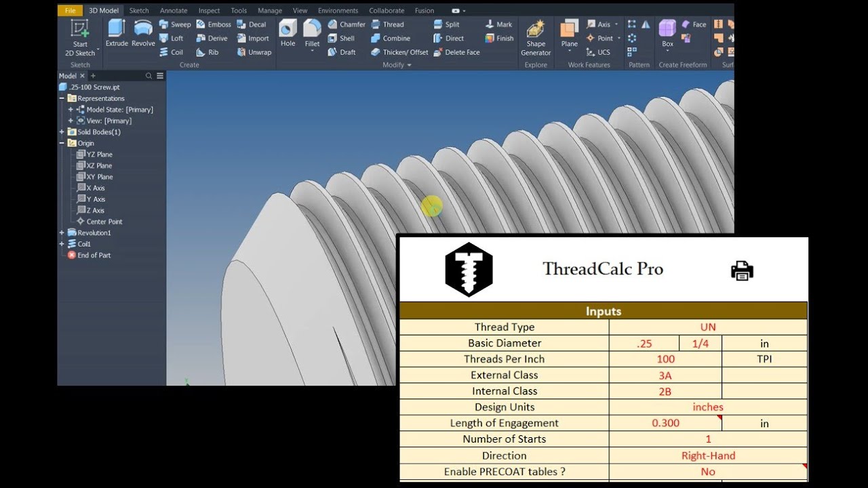This screenshot has width=868, height=488.
Task: Select the Fillet tool
Action: coord(312,34)
